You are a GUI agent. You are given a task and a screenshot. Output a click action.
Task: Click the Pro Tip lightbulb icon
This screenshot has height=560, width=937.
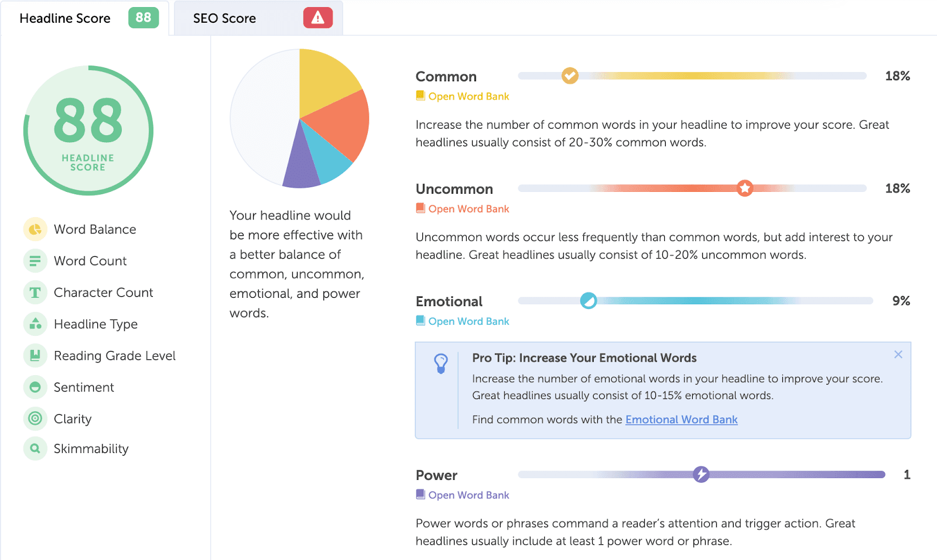point(441,363)
